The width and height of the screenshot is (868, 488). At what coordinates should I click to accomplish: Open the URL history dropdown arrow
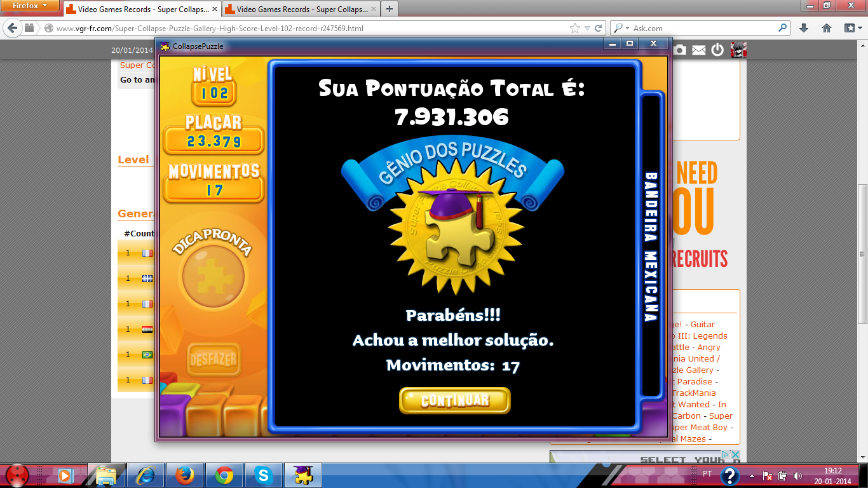[x=587, y=28]
